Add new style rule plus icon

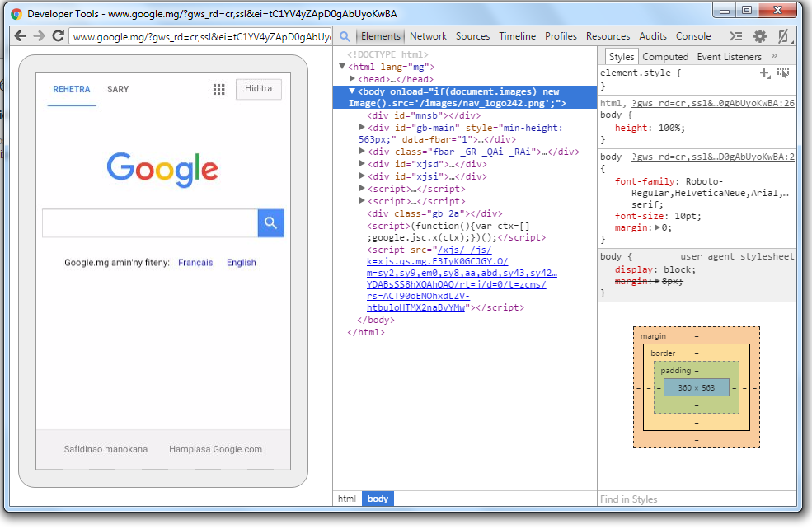pos(765,73)
